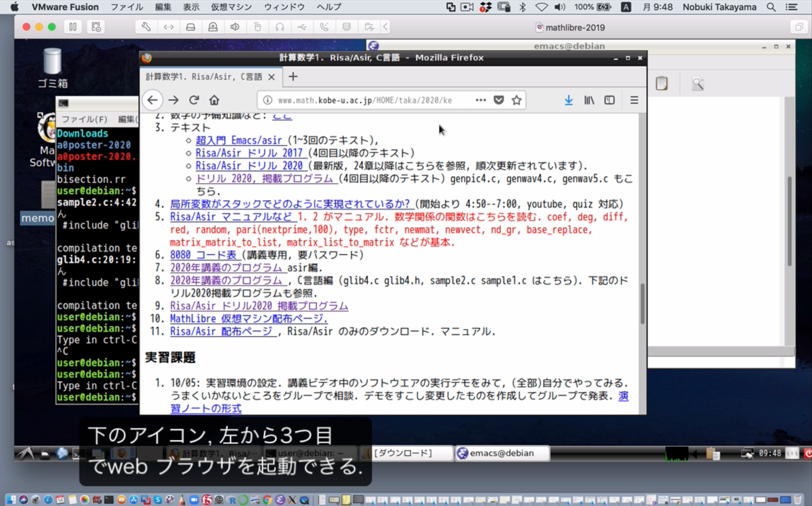Reload the current Firefox page
The image size is (812, 506).
tap(194, 100)
